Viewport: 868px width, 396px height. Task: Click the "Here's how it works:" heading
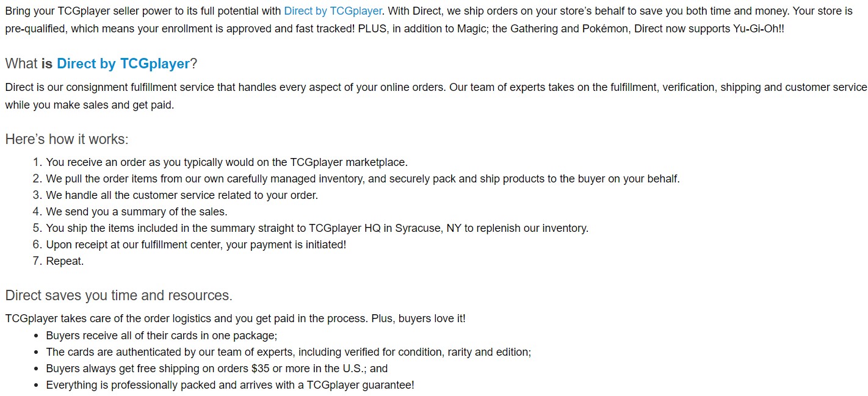(x=67, y=139)
